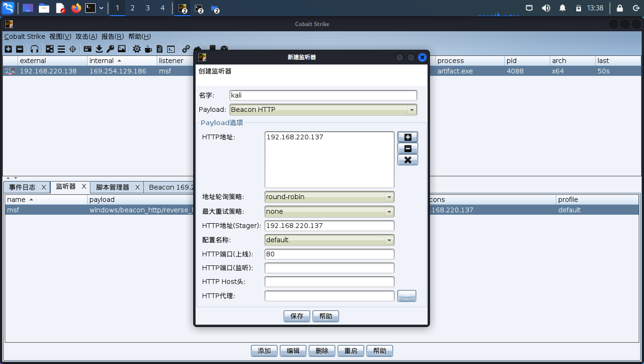Switch to pivot graph view icon

click(50, 49)
